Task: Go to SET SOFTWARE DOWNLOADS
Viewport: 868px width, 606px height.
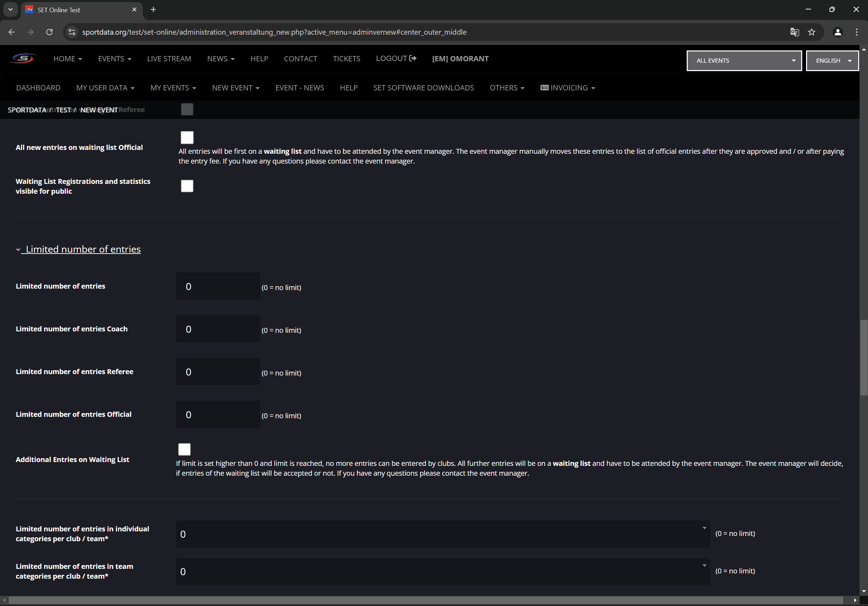Action: [423, 88]
